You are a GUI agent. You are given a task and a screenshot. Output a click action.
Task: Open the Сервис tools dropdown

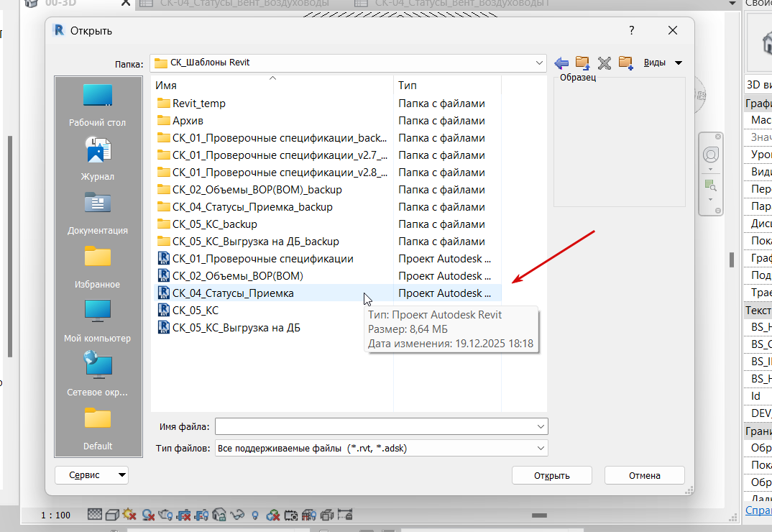tap(91, 475)
